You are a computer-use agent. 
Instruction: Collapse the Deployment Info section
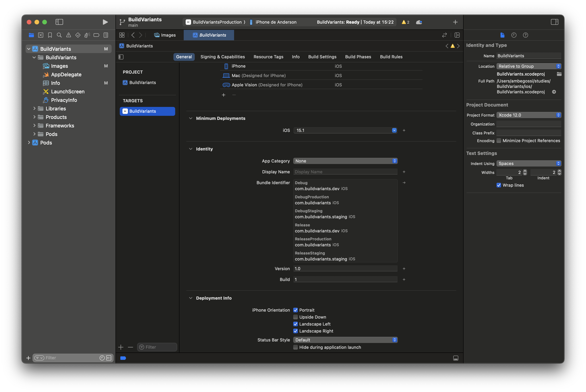point(190,298)
